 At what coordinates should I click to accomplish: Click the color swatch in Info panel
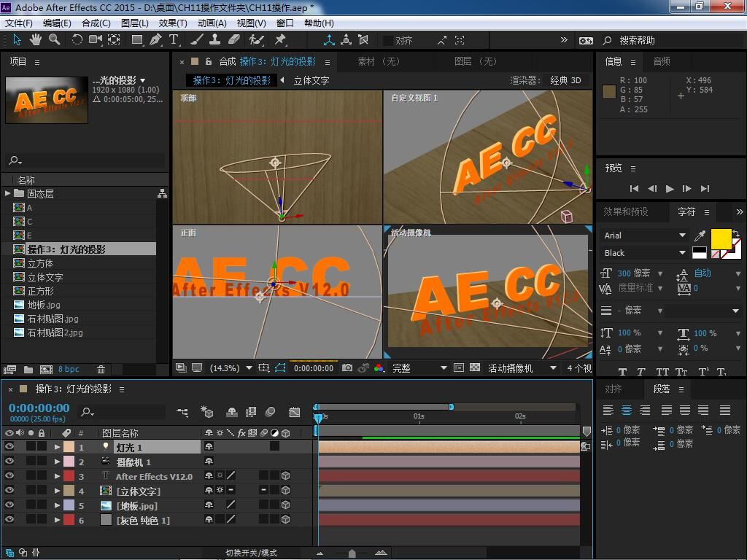point(609,92)
